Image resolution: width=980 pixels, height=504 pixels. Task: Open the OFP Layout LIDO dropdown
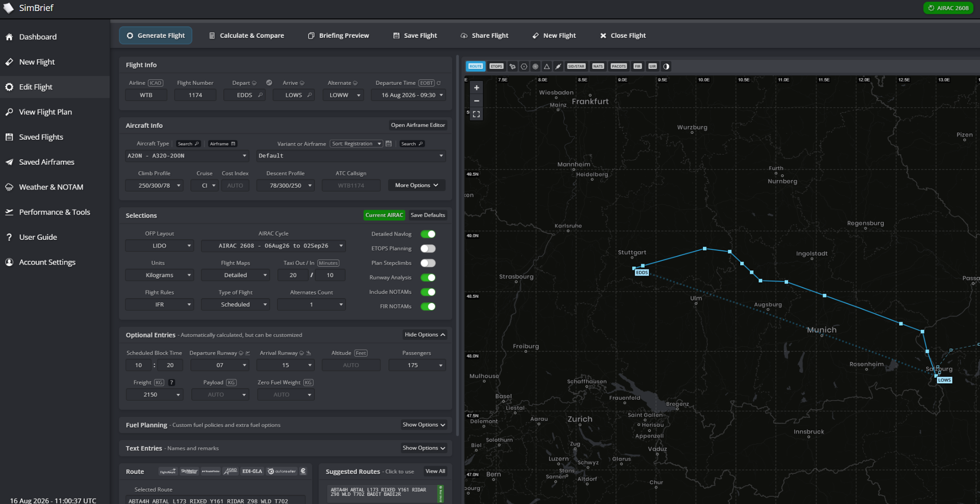pos(159,246)
